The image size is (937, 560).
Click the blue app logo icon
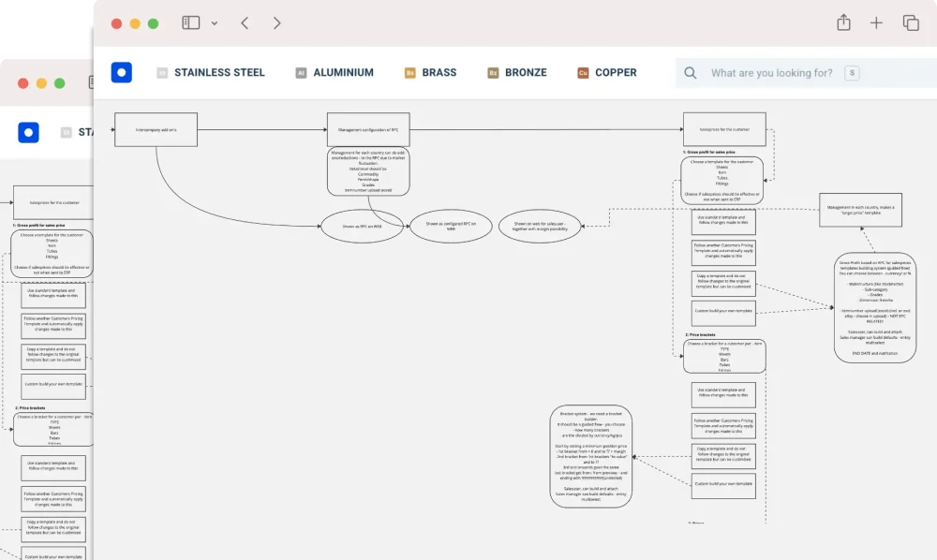point(122,72)
